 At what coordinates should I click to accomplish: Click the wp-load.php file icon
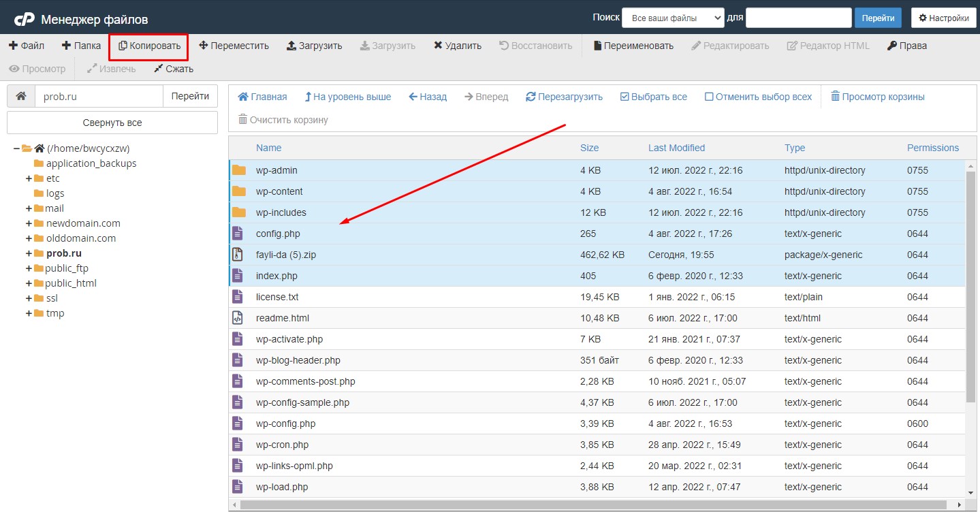tap(238, 487)
